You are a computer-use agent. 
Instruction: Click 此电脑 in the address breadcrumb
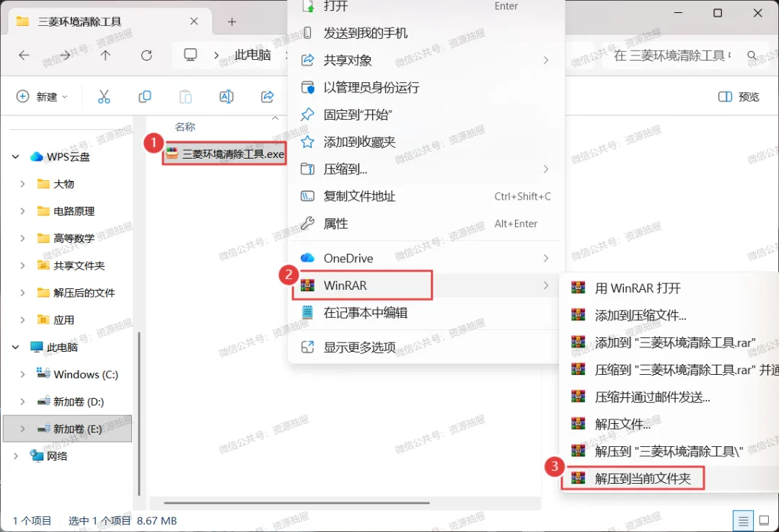tap(252, 55)
